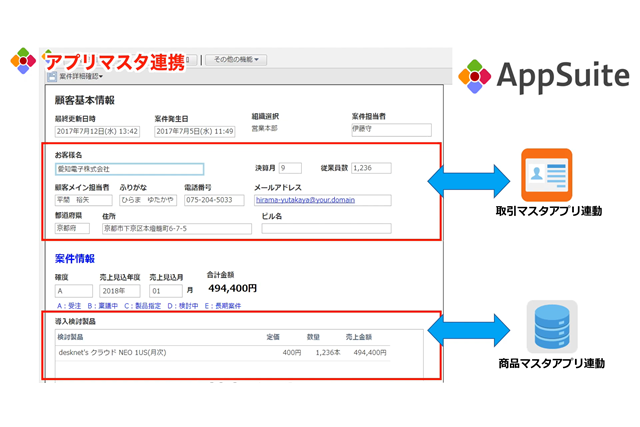
Task: Click the 案件担当者 field showing 伊藤守
Action: [x=391, y=129]
